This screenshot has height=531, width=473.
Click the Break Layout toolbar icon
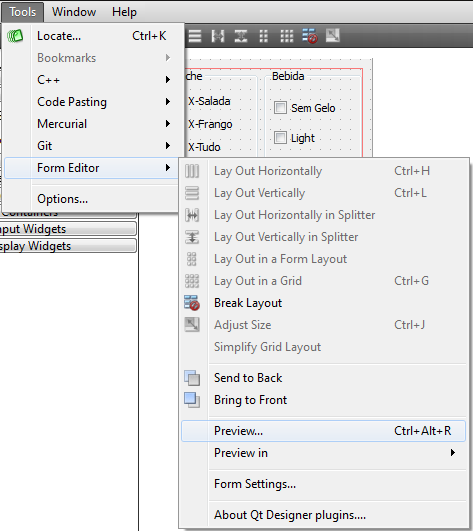309,36
